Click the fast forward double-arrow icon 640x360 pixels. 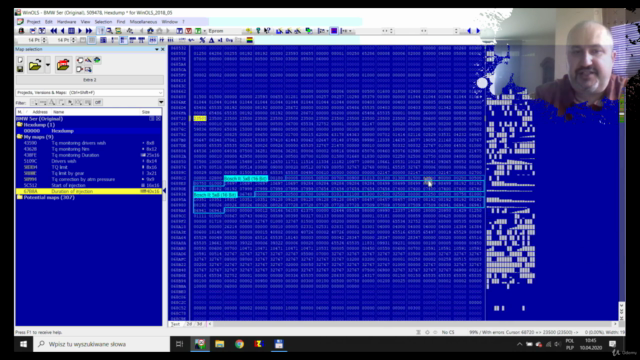click(x=89, y=31)
